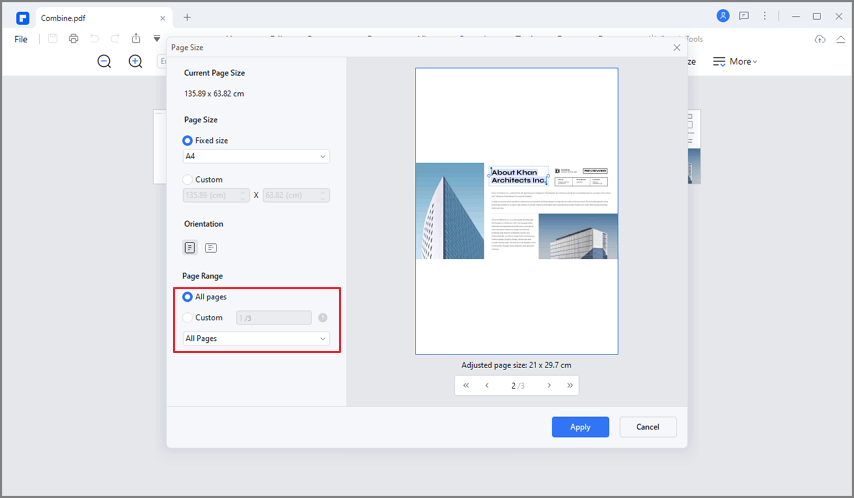Select the Combine.pdf tab

pyautogui.click(x=102, y=18)
